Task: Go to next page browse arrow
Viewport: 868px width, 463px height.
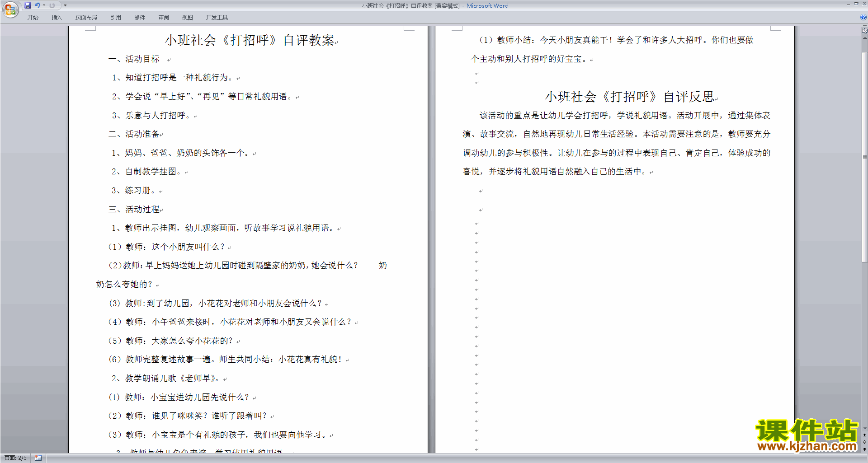Action: point(864,449)
